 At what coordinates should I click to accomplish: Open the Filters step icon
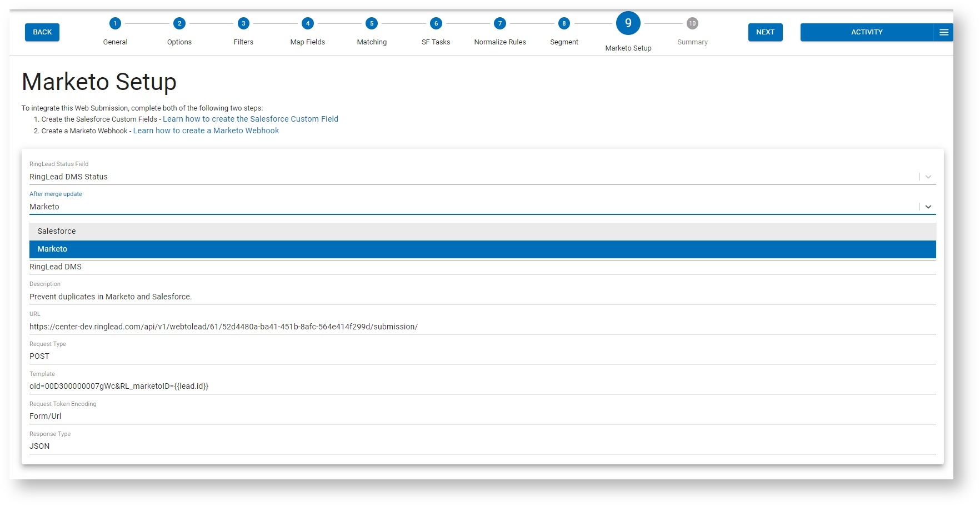(243, 23)
